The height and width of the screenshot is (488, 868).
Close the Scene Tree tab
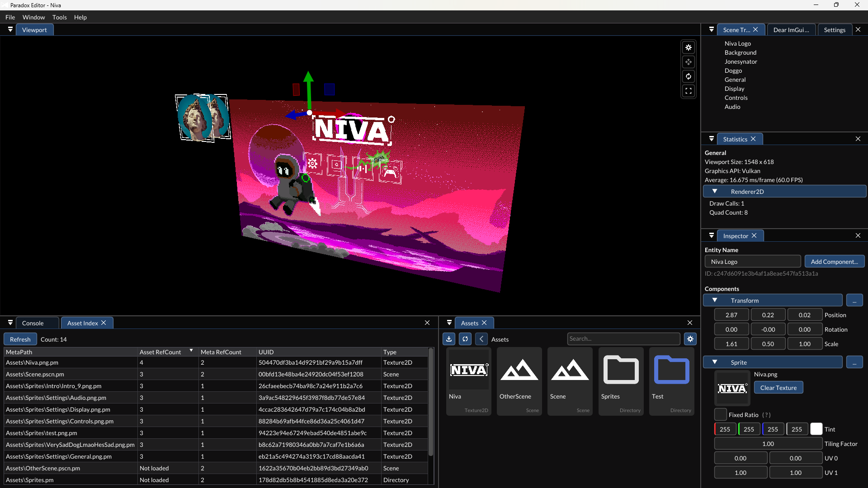pyautogui.click(x=755, y=30)
